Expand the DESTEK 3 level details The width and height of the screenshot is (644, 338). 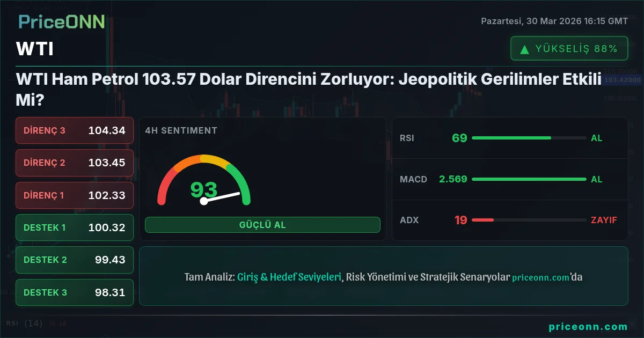(x=74, y=292)
